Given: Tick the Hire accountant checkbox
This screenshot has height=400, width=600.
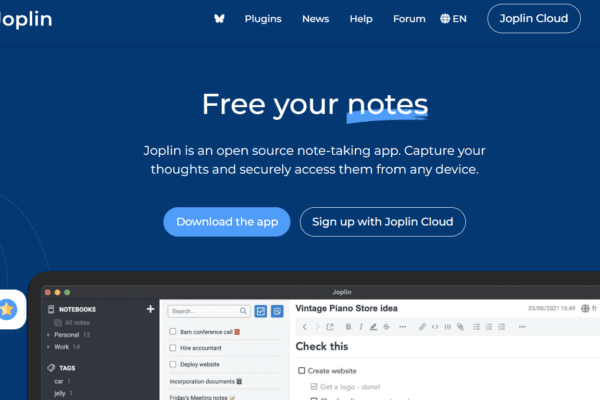Looking at the screenshot, I should (x=173, y=348).
